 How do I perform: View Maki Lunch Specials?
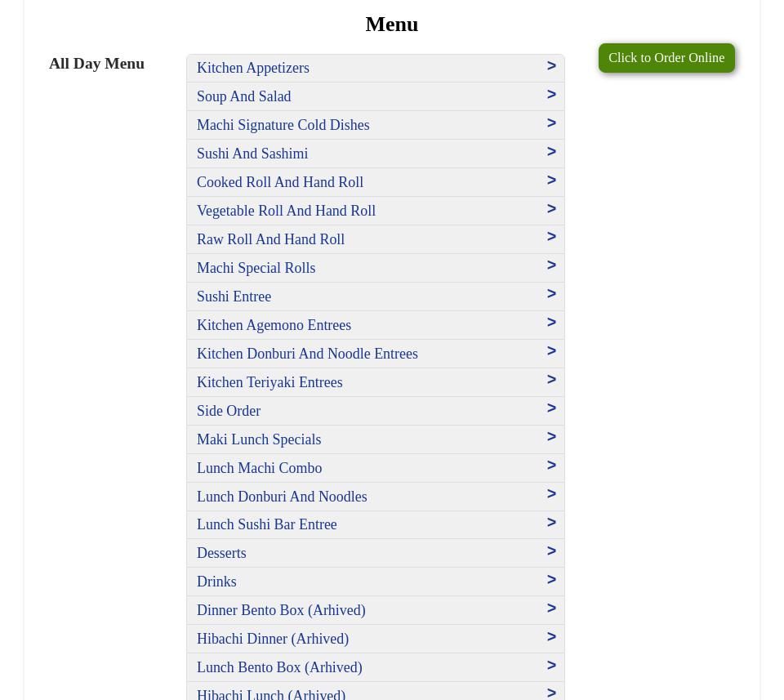[x=259, y=439]
